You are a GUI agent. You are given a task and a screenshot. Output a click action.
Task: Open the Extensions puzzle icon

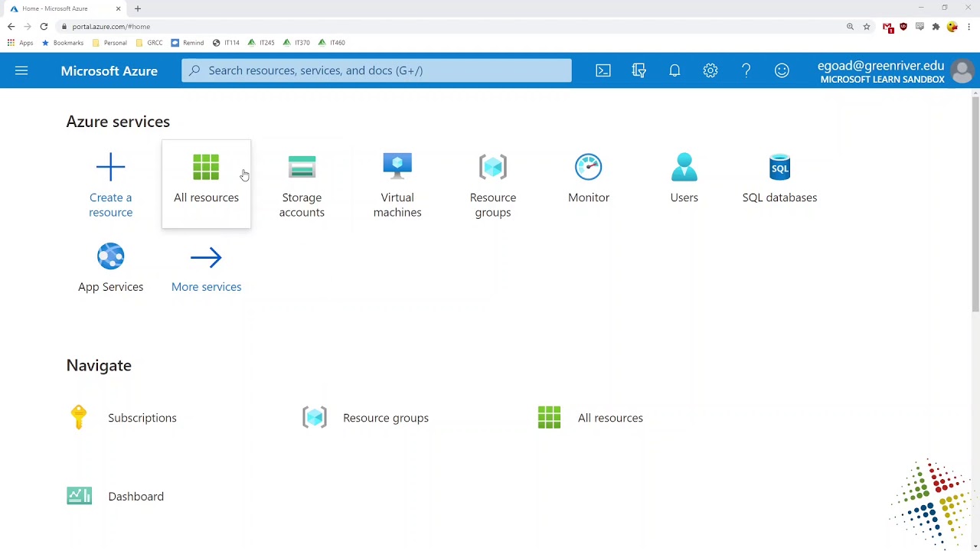936,26
